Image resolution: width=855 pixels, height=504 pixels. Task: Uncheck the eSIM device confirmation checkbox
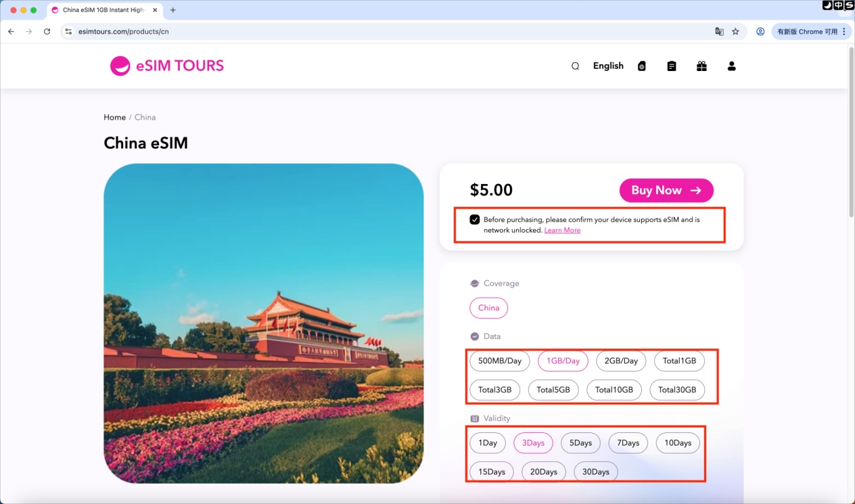point(475,219)
